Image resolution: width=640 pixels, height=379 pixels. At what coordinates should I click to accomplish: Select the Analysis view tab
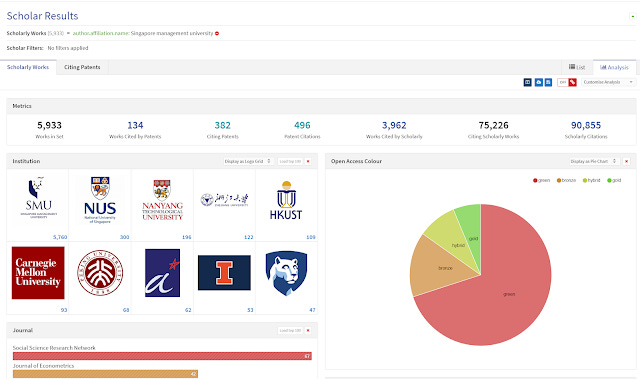[614, 67]
